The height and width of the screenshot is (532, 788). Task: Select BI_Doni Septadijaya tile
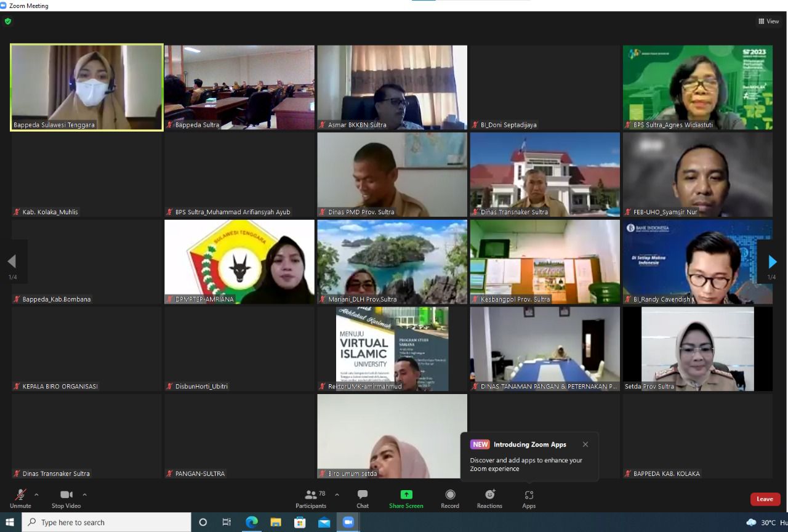pyautogui.click(x=545, y=87)
